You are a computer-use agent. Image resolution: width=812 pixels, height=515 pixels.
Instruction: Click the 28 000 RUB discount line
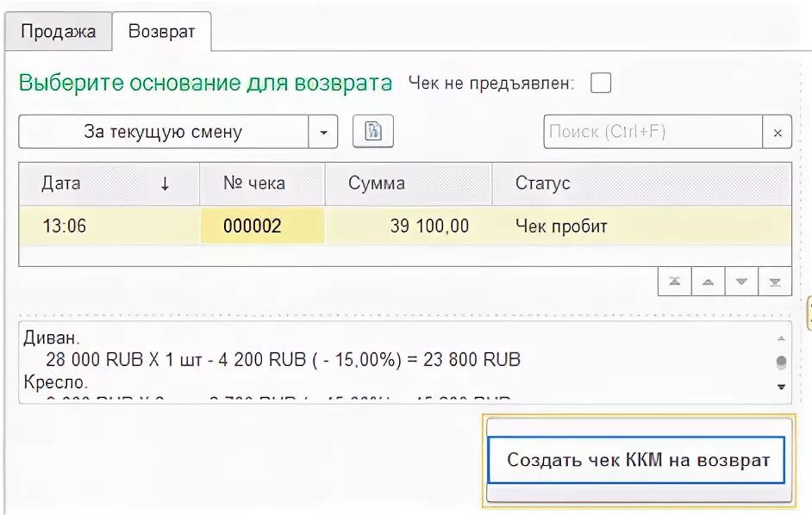pyautogui.click(x=283, y=360)
